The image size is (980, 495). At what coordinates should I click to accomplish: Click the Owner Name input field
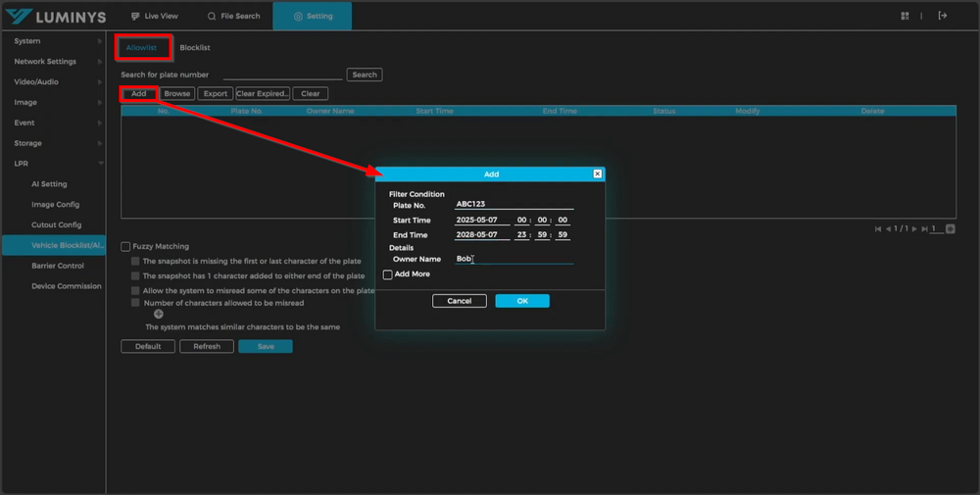514,259
